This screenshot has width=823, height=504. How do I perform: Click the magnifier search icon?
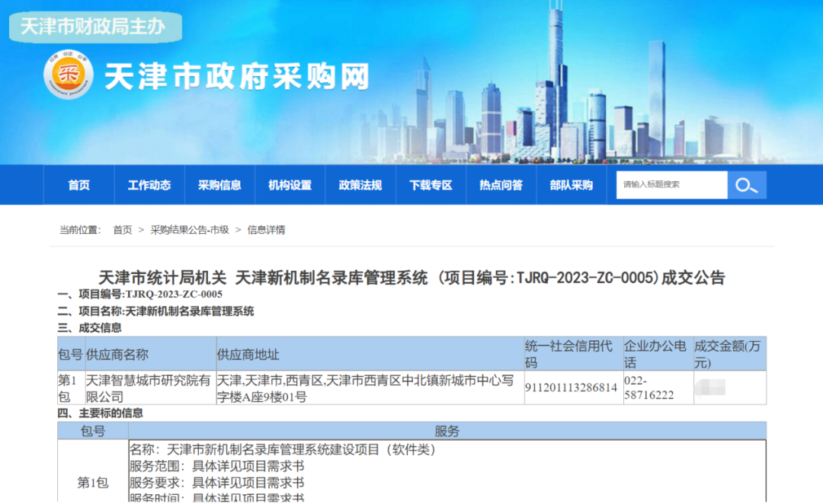tap(746, 185)
